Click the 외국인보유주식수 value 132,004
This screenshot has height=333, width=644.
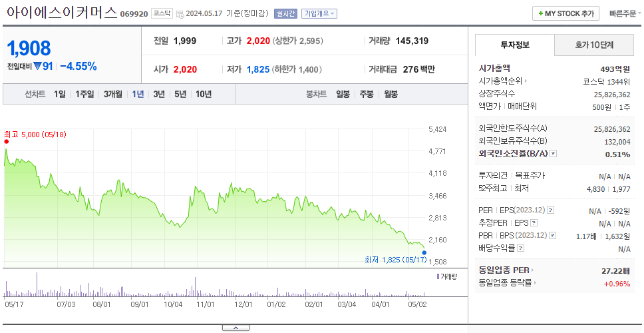click(x=617, y=142)
